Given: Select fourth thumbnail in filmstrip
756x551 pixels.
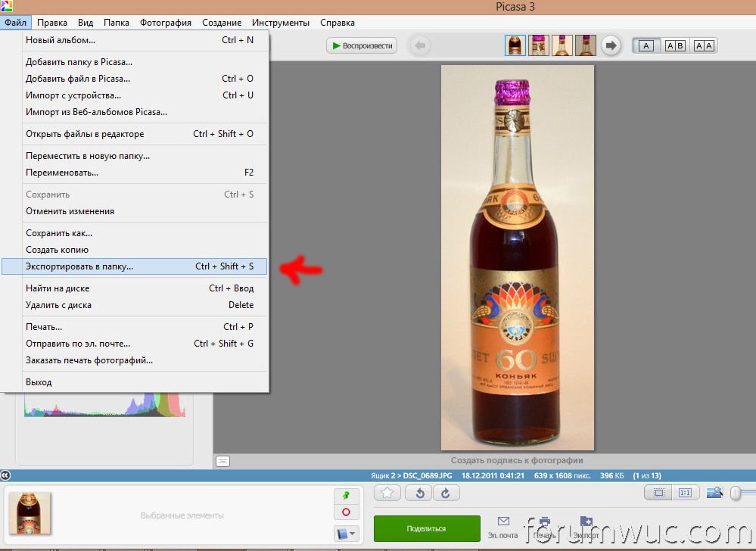Looking at the screenshot, I should coord(585,46).
